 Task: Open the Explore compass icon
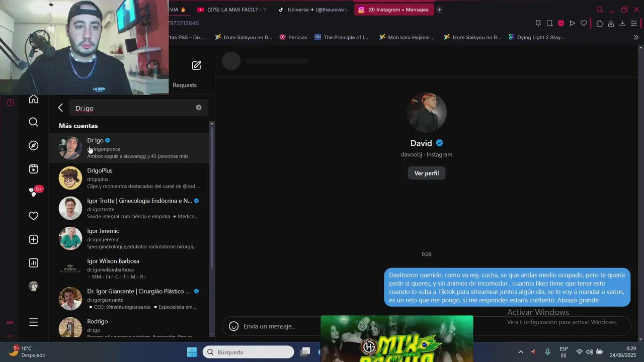click(x=33, y=146)
